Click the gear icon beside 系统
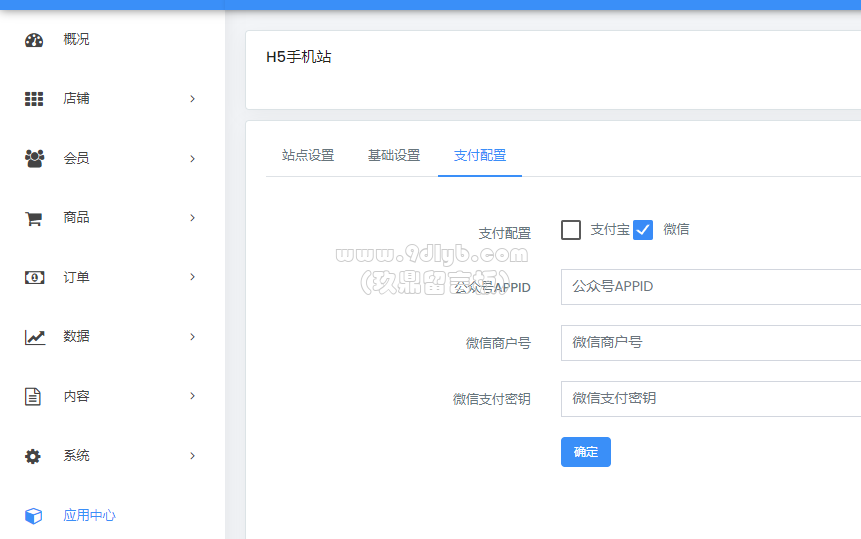Image resolution: width=861 pixels, height=539 pixels. (x=33, y=456)
